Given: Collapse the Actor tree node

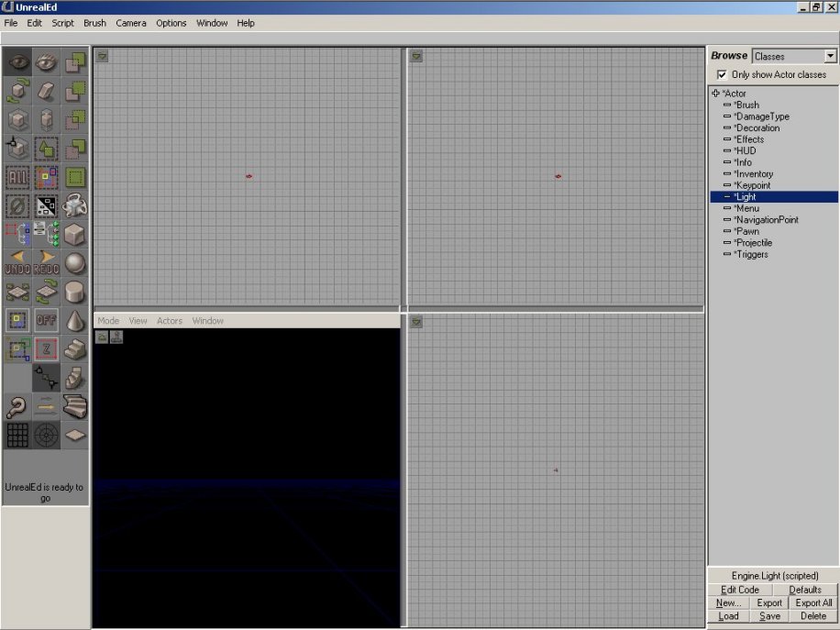Looking at the screenshot, I should point(715,94).
